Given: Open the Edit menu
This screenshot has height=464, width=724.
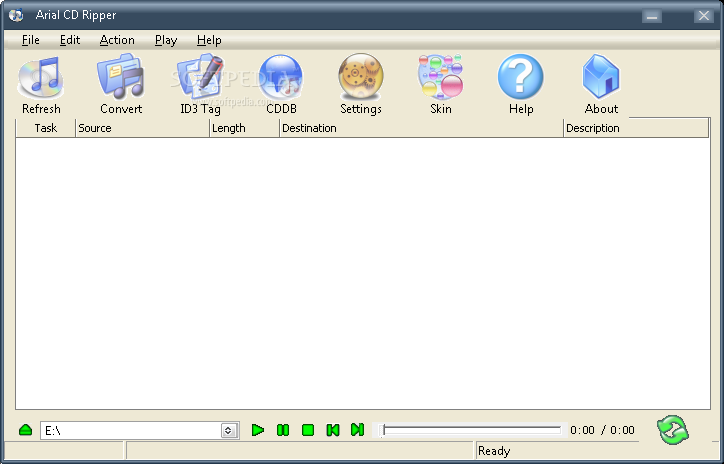Looking at the screenshot, I should (x=70, y=40).
